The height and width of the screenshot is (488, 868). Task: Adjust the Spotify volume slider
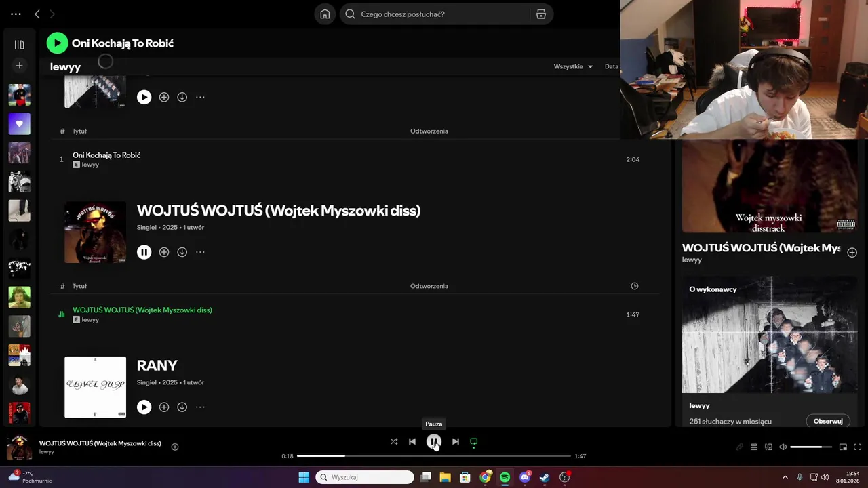click(811, 447)
